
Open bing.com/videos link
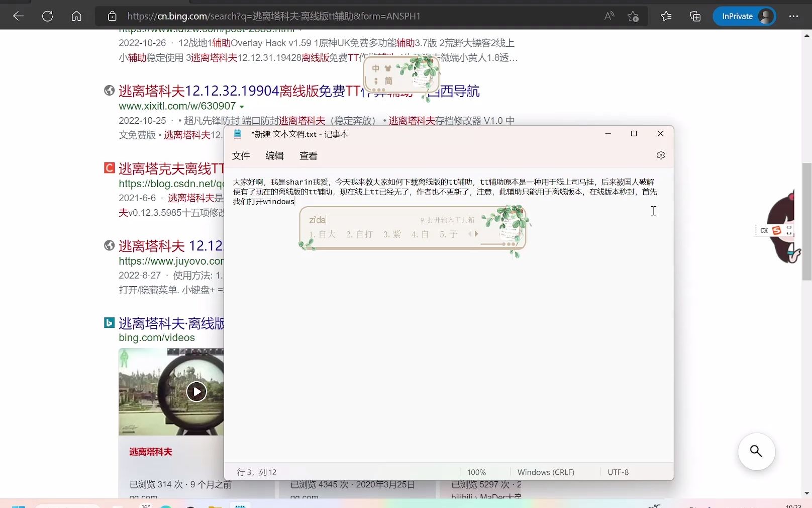157,338
